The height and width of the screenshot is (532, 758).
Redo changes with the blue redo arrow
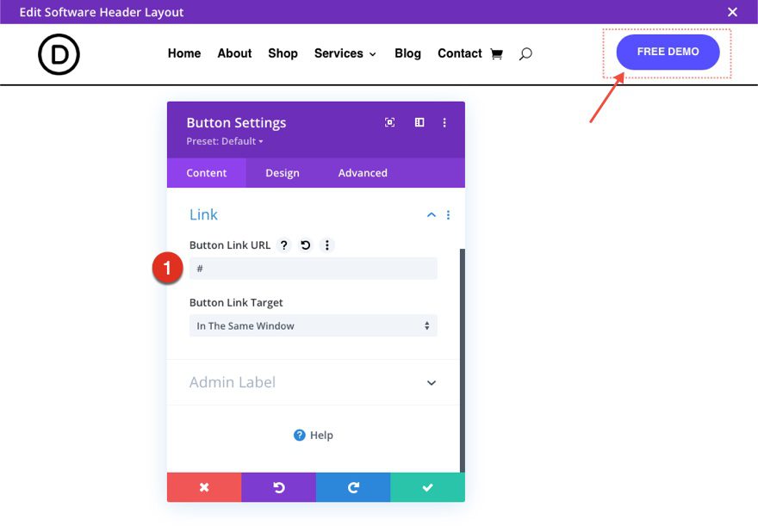pos(353,486)
